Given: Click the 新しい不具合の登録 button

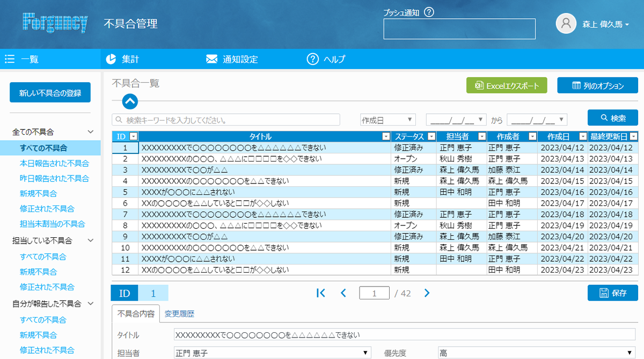Looking at the screenshot, I should click(x=50, y=92).
